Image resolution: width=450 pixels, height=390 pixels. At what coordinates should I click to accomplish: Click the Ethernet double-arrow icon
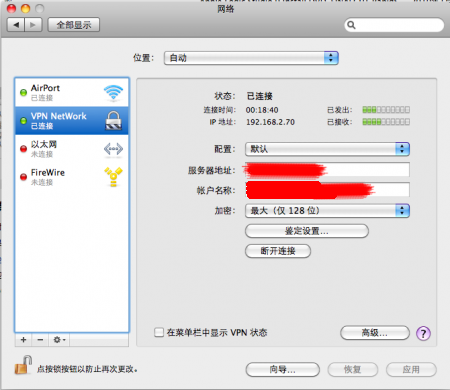113,149
